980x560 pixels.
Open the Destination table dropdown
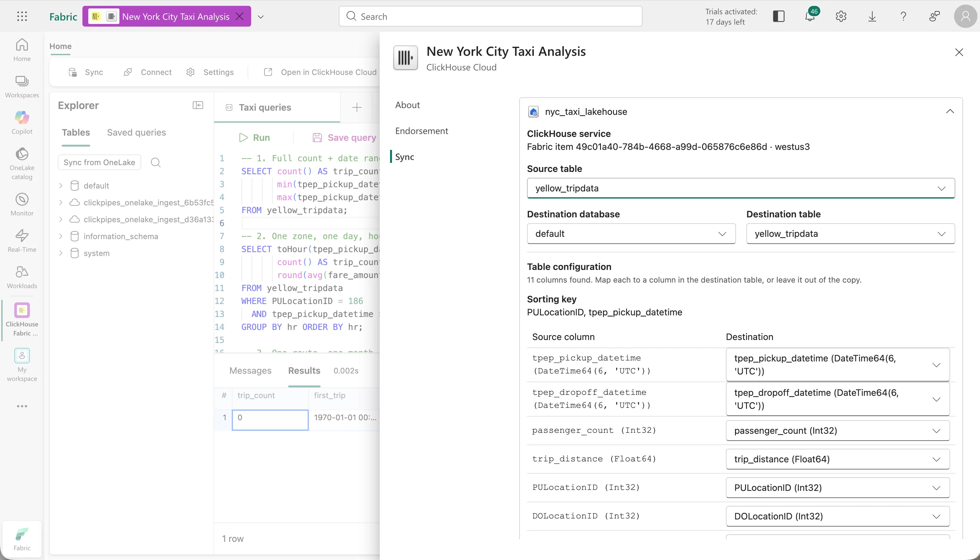851,234
